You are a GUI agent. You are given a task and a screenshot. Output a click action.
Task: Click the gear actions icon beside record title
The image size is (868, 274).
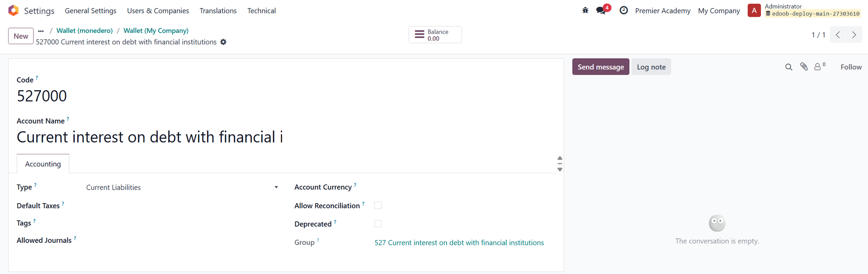(x=223, y=42)
